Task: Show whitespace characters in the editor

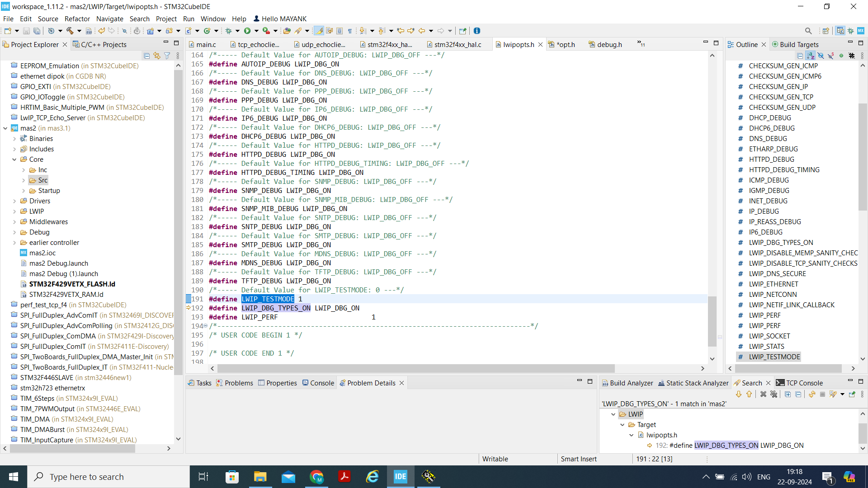Action: coord(350,31)
